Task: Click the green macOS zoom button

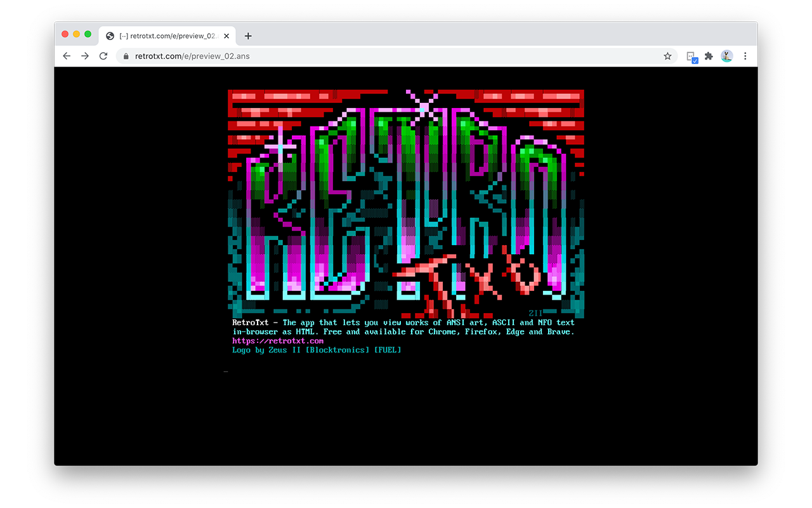Action: click(x=88, y=34)
